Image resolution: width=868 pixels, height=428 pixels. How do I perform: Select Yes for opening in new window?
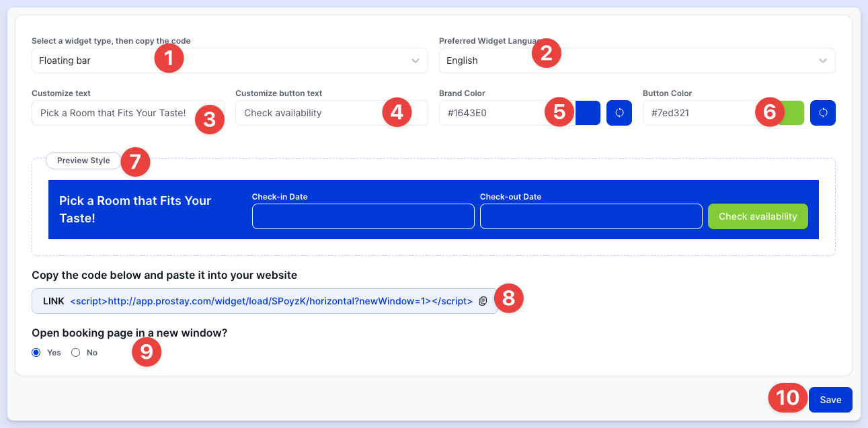coord(36,352)
